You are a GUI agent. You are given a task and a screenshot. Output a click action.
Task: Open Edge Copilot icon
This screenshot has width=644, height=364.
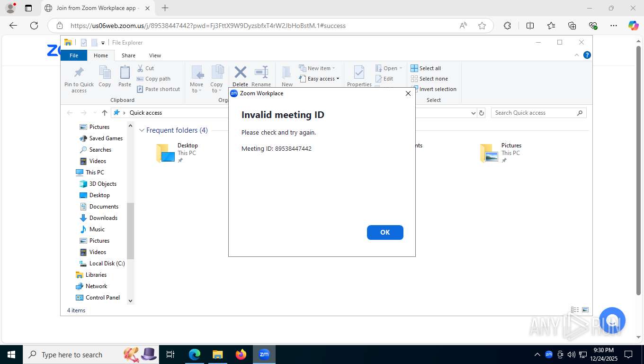pyautogui.click(x=633, y=26)
